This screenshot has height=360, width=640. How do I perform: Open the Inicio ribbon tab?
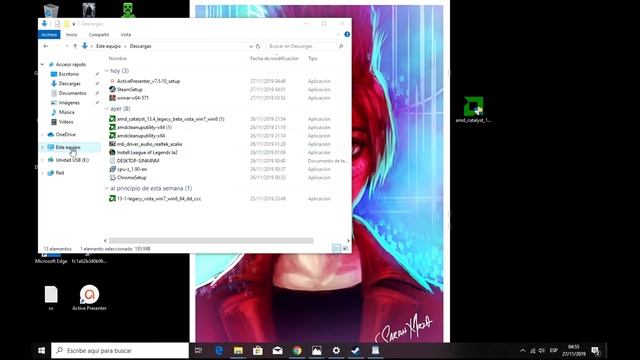point(71,35)
